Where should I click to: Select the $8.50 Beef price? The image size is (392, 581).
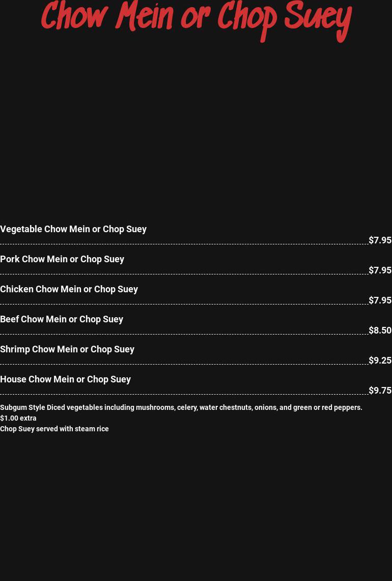[380, 330]
